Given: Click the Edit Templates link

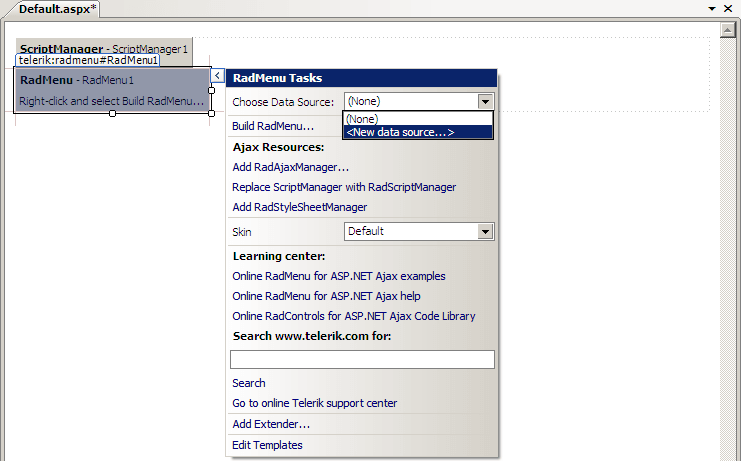Looking at the screenshot, I should (x=267, y=445).
